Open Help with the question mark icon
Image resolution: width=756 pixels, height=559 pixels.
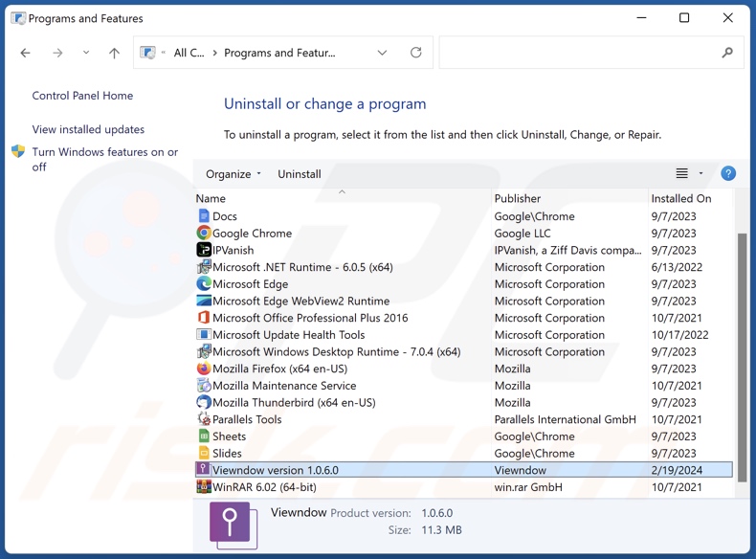coord(728,173)
